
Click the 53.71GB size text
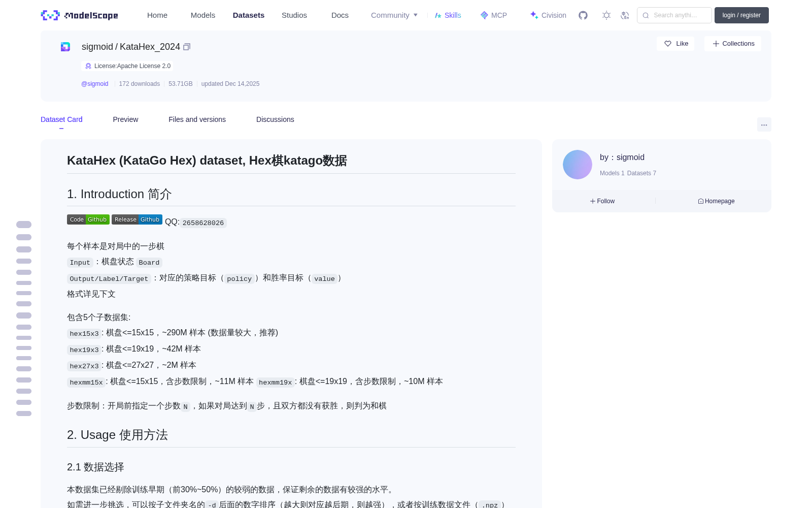(181, 84)
